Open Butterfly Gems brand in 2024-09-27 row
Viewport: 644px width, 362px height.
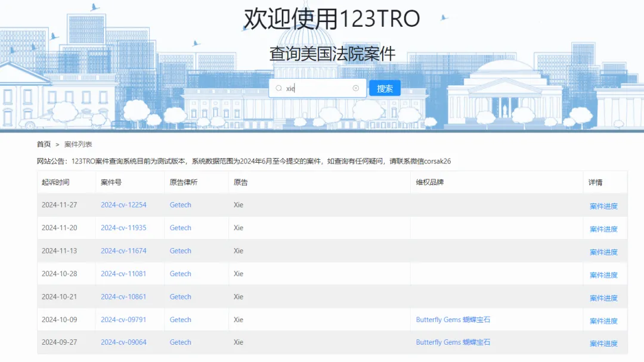453,342
